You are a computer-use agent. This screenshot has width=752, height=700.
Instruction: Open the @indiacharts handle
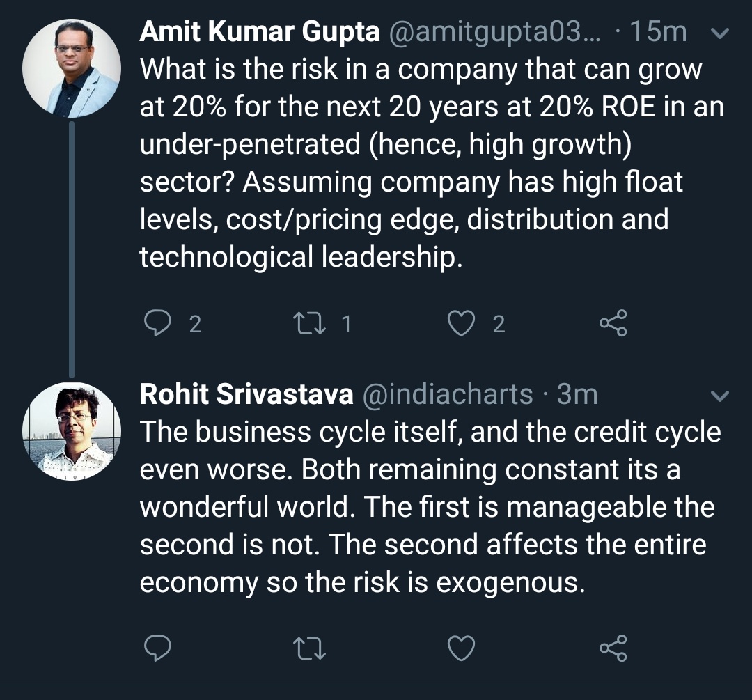pos(448,395)
